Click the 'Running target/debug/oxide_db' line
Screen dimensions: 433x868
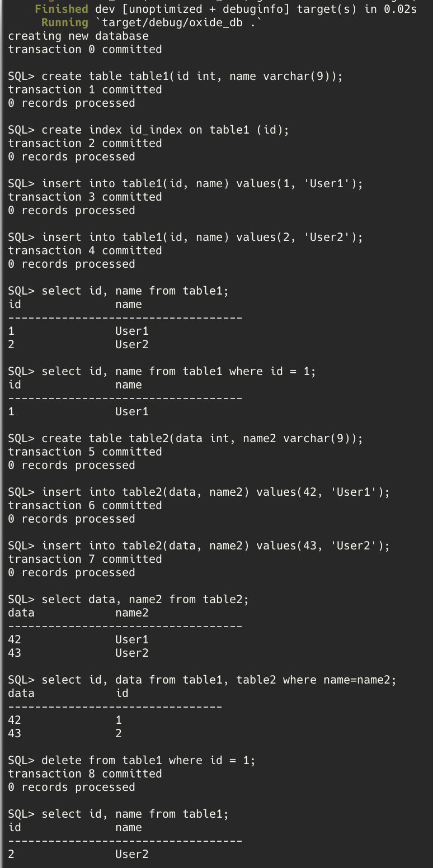[x=152, y=22]
